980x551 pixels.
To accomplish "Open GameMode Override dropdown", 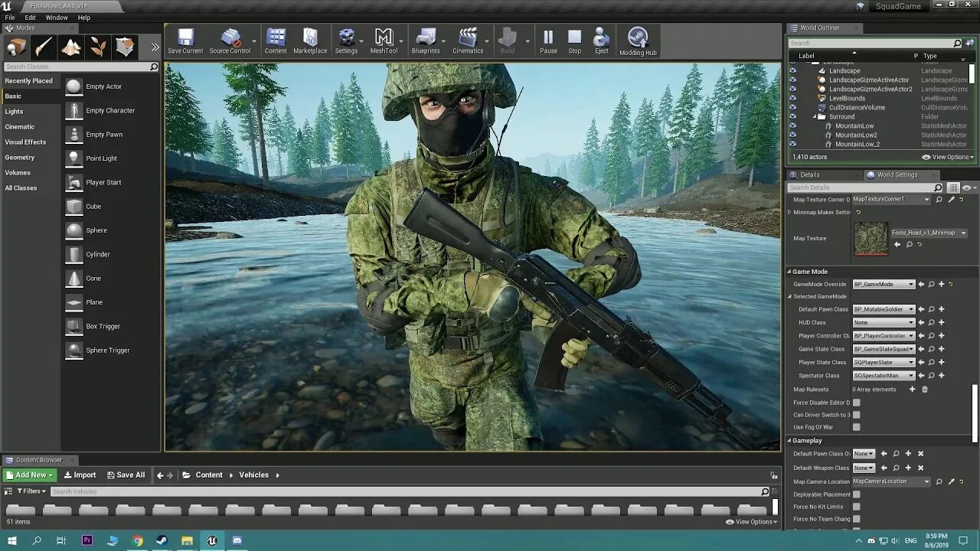I will coord(884,284).
